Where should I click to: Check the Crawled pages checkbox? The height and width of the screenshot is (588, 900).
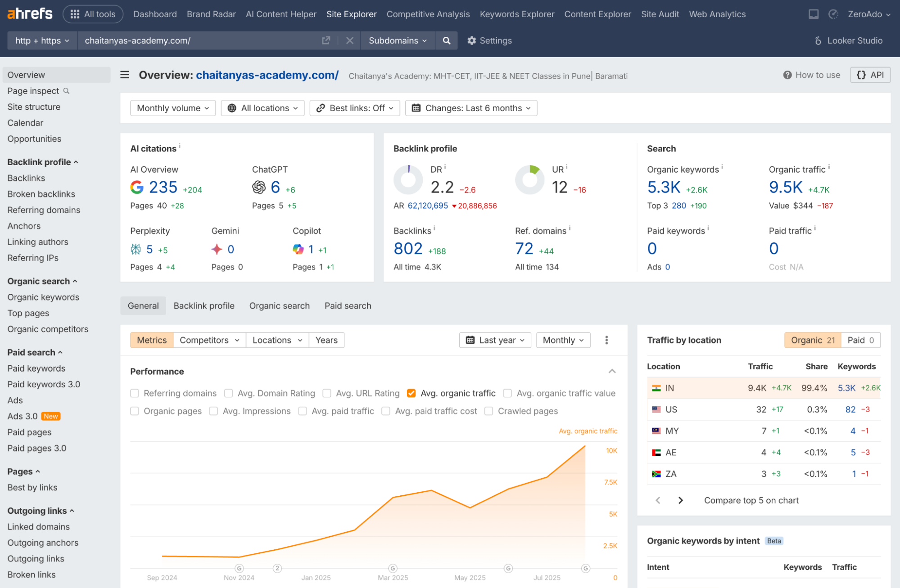pos(488,411)
